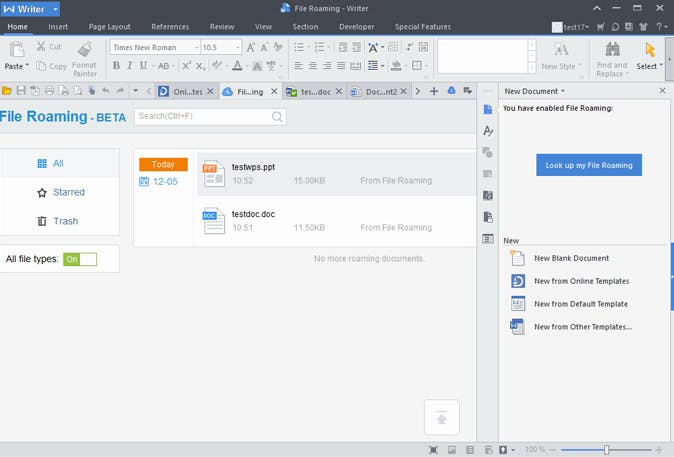Open the Styles pane icon in side strip

487,131
